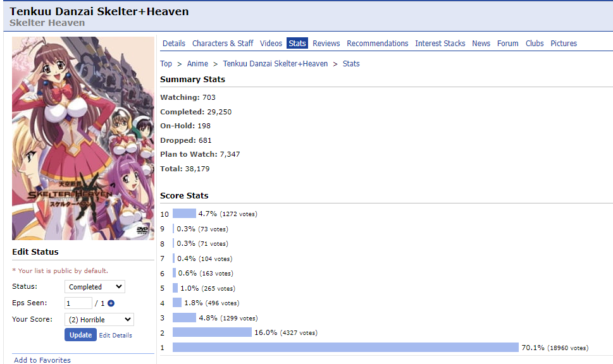Click the score 3 bar at 4.8%
Screen dimensions: 613x364
click(x=184, y=317)
